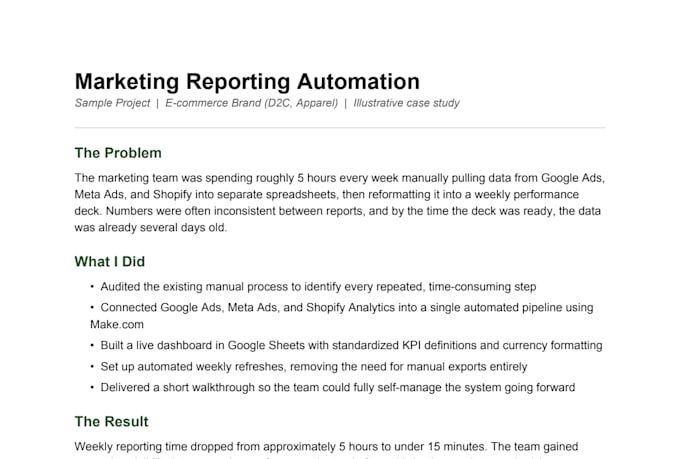The width and height of the screenshot is (680, 459).
Task: Click 'The Problem' heading
Action: coord(118,153)
